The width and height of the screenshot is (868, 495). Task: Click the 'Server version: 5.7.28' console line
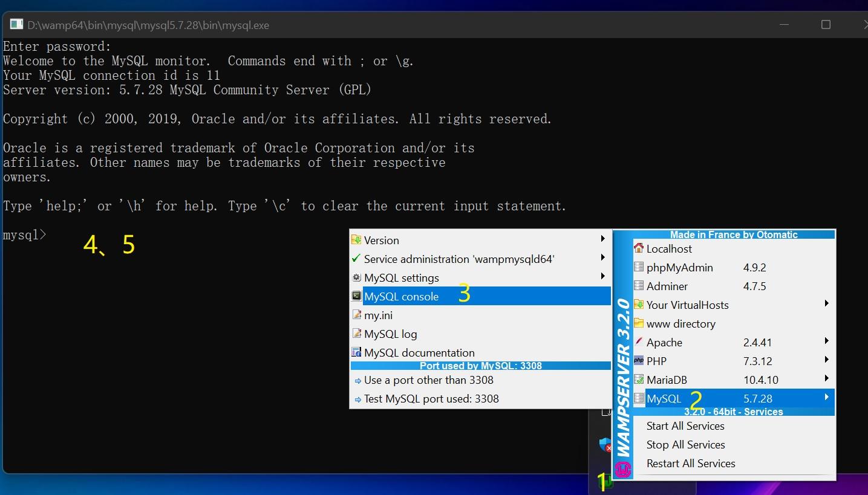[x=187, y=90]
